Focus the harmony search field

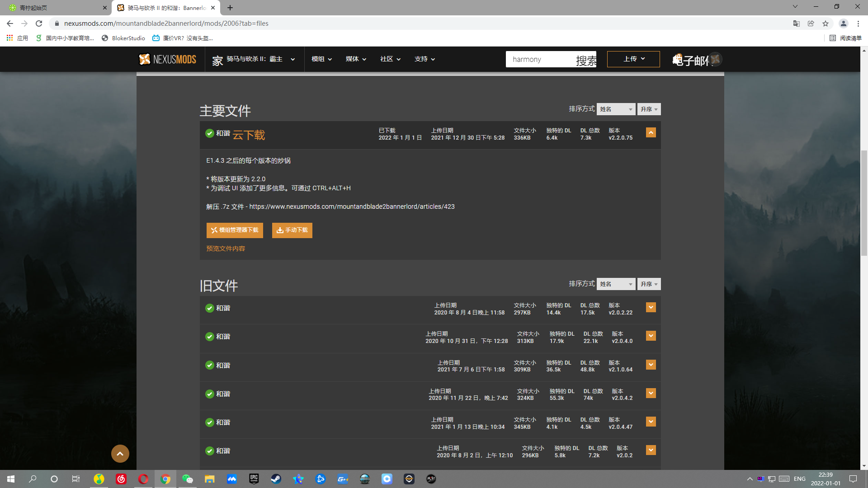pos(541,59)
